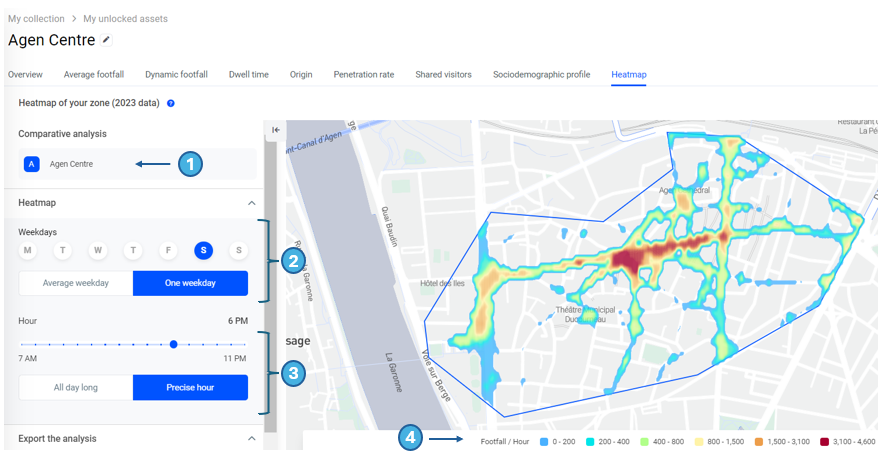Click the hour slider handle
Image resolution: width=882 pixels, height=457 pixels.
click(x=174, y=344)
